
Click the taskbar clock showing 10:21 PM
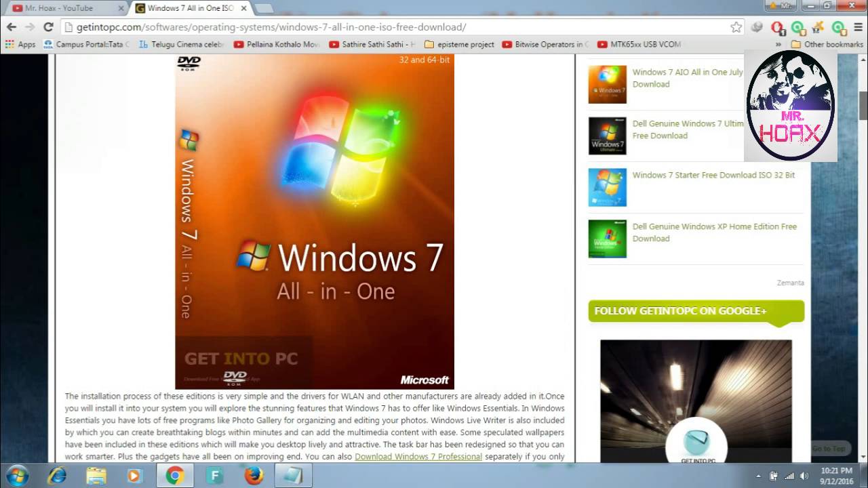coord(835,476)
